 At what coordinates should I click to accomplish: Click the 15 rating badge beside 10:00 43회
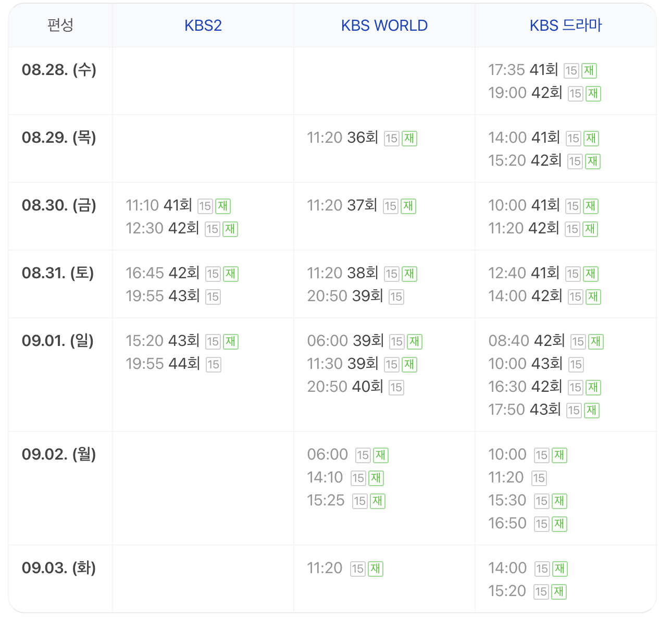click(x=576, y=364)
